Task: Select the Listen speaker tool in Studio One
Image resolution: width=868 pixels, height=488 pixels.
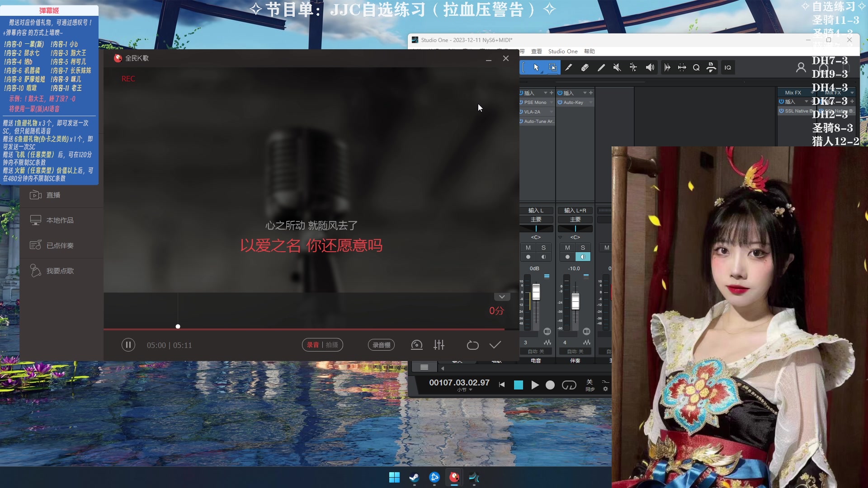Action: (650, 67)
